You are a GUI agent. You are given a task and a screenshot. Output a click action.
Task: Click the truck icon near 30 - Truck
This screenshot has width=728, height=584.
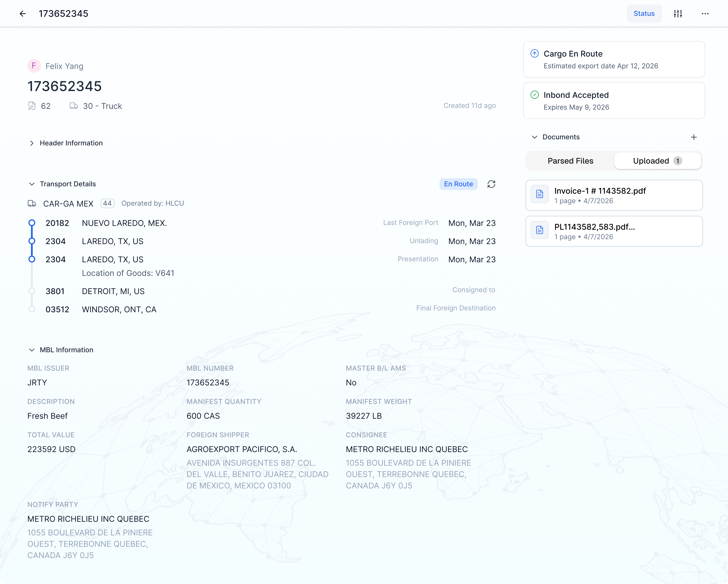click(74, 106)
